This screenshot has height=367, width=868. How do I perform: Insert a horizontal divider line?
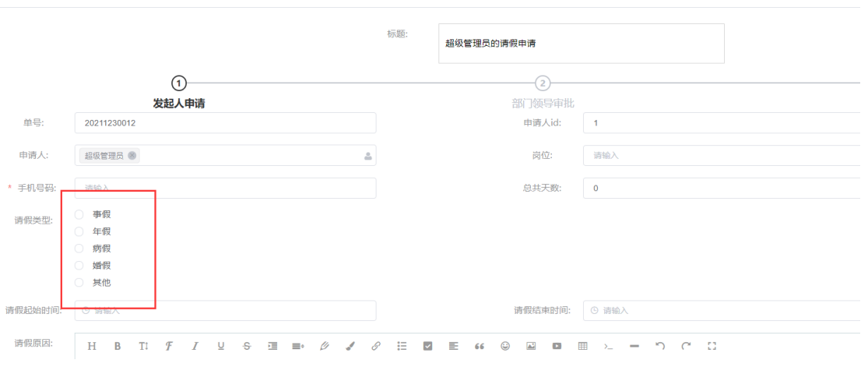click(634, 346)
